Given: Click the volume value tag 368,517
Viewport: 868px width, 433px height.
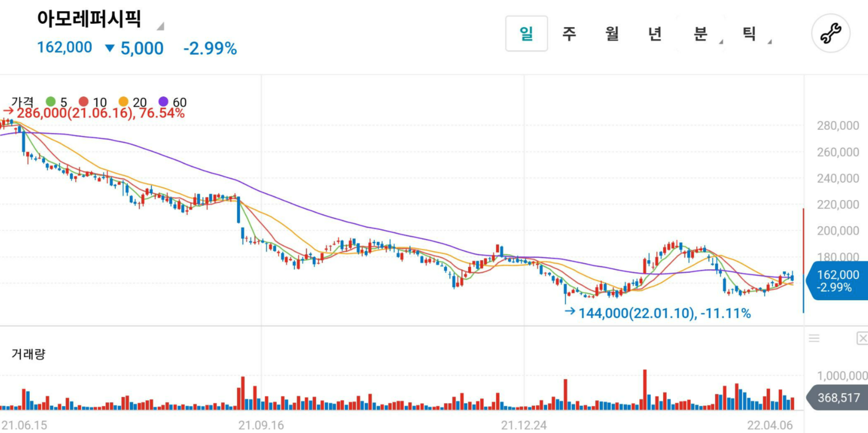Looking at the screenshot, I should point(838,398).
